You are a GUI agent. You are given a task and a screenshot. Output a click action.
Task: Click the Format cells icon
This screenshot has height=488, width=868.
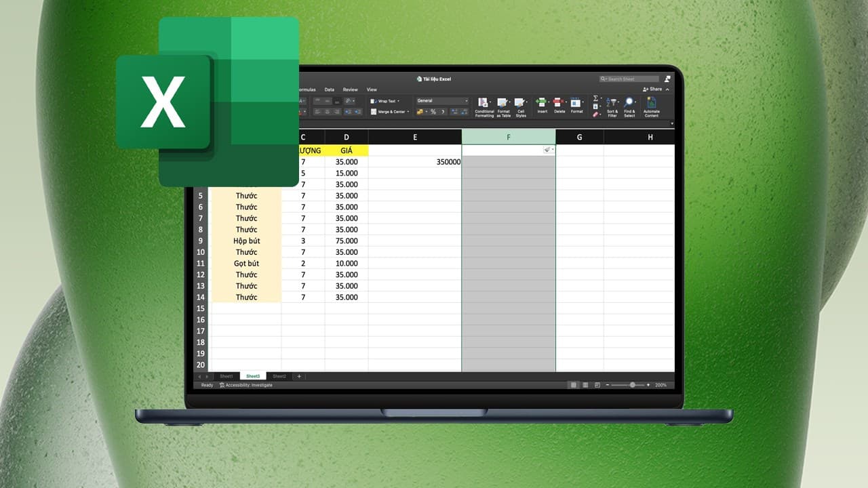(576, 102)
